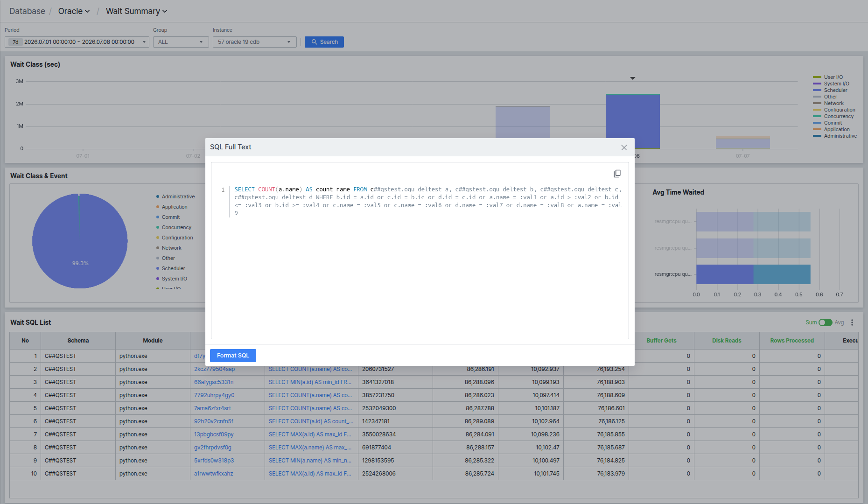
Task: Toggle Administrative legend in Wait Class chart
Action: click(835, 136)
